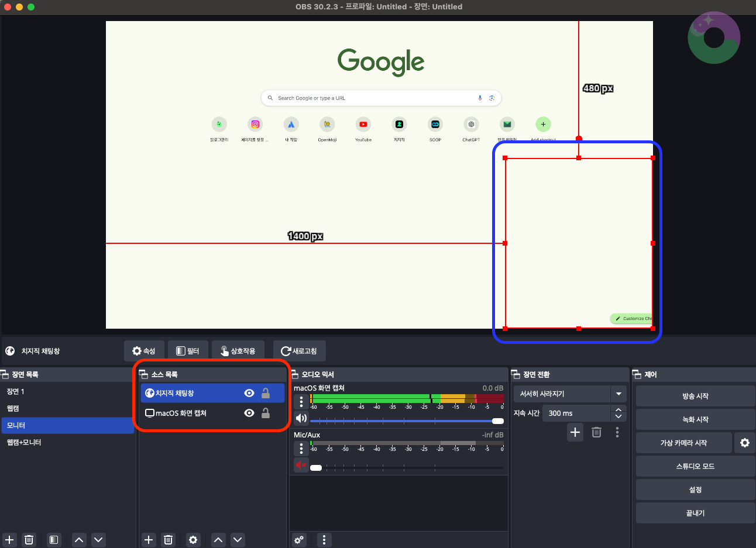Move the selected scene up
The image size is (756, 548).
(79, 540)
